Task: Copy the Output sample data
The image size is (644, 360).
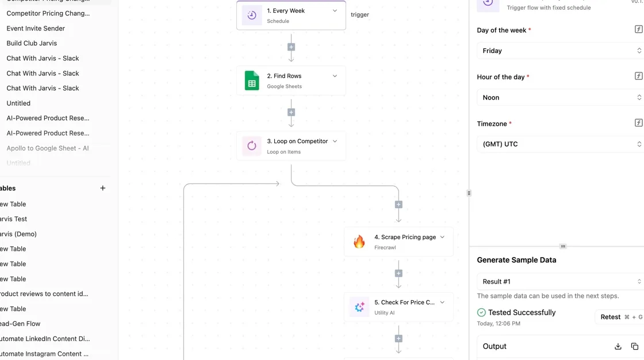Action: 635,346
